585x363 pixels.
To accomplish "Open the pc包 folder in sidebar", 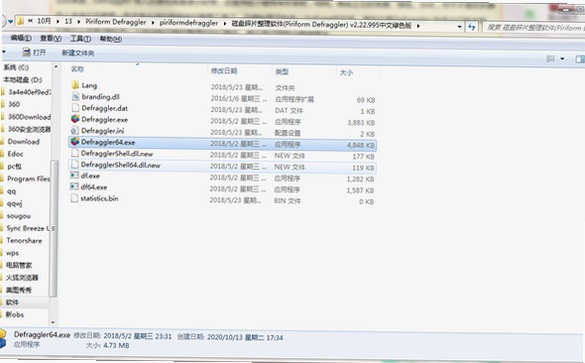I will pos(14,166).
